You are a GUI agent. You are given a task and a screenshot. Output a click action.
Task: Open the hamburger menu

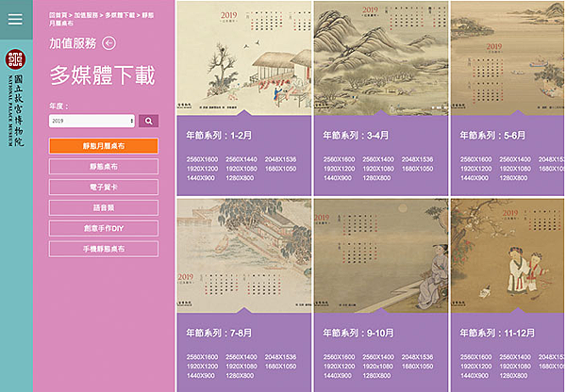15,19
